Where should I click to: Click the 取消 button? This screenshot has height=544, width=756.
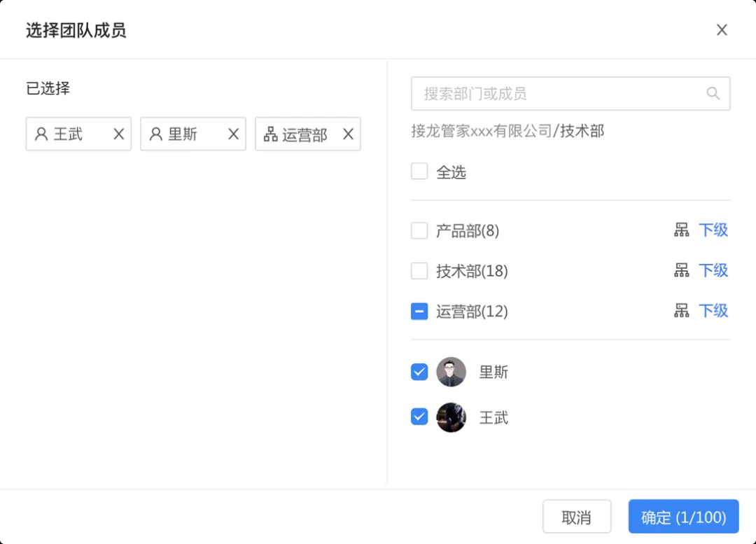point(577,517)
